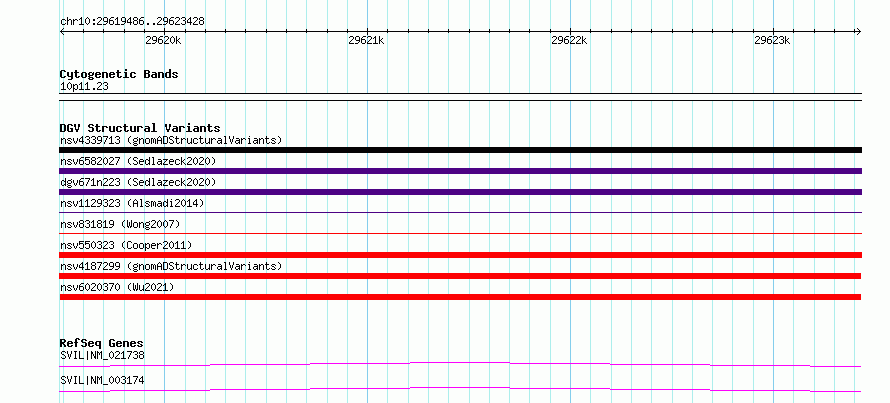Click the 10p11.23 band label

point(84,87)
